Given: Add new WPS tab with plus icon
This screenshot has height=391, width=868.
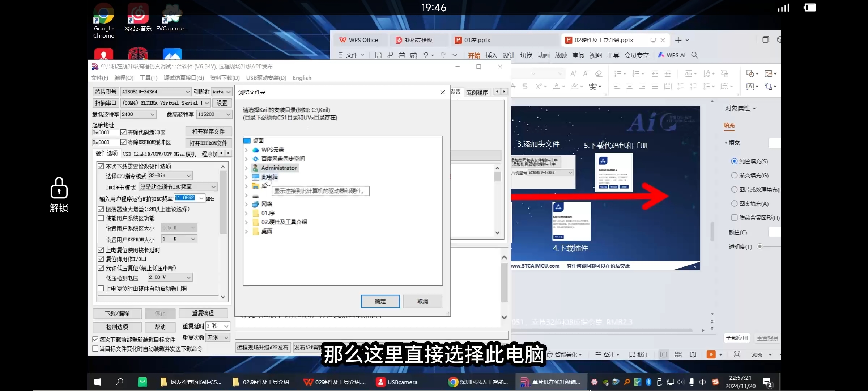Looking at the screenshot, I should (678, 40).
